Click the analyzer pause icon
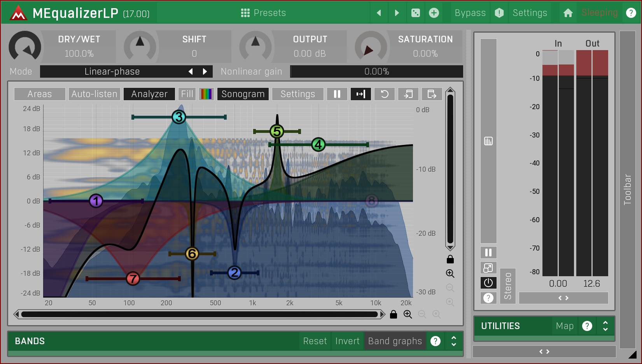Viewport: 642px width, 364px height. pyautogui.click(x=337, y=94)
